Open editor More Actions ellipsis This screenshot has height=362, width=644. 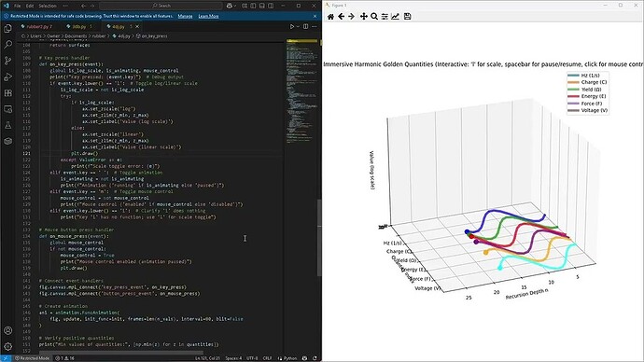click(x=315, y=27)
